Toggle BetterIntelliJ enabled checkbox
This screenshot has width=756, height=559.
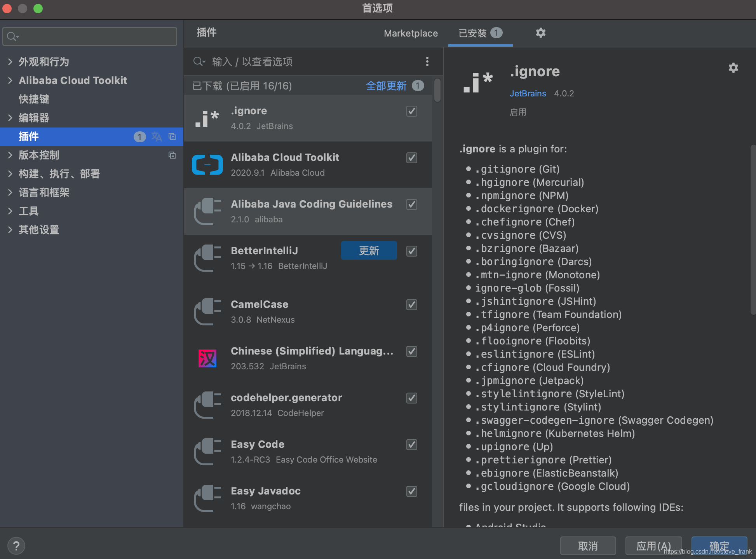point(412,251)
